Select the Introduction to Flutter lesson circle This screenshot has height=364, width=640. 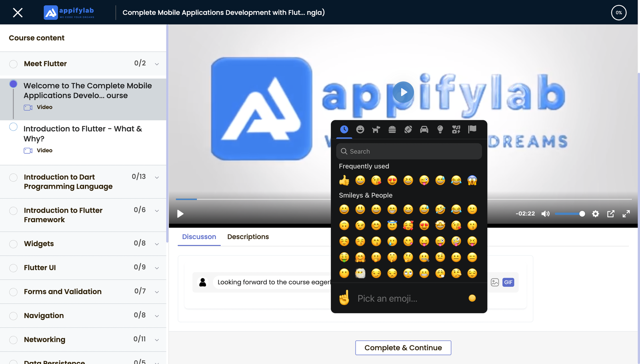[13, 127]
